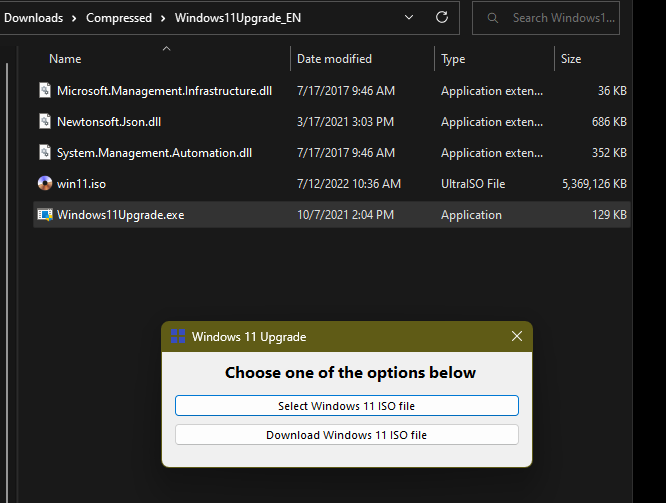
Task: Click the 10/7/2021 2:04 PM date cell
Action: [x=345, y=215]
